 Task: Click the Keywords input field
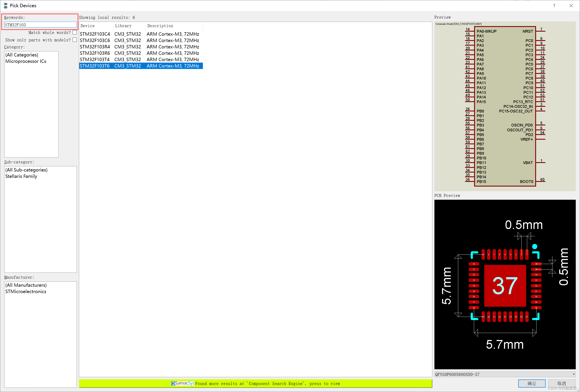[x=40, y=25]
